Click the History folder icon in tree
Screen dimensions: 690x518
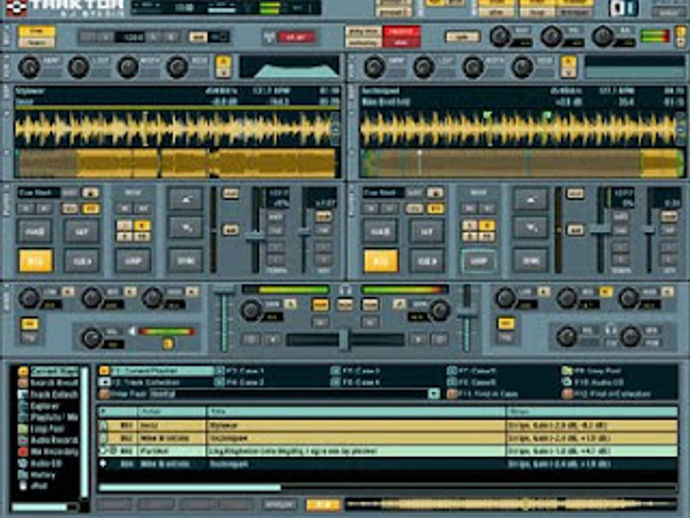coord(23,474)
